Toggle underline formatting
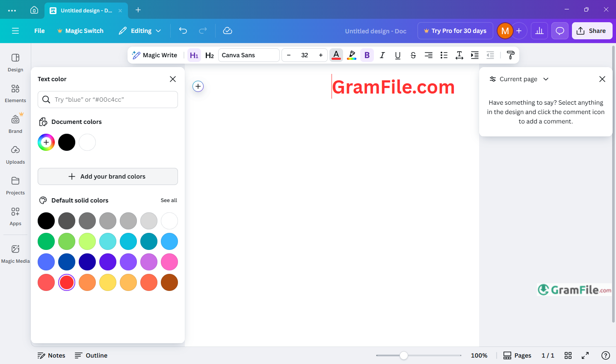 398,55
